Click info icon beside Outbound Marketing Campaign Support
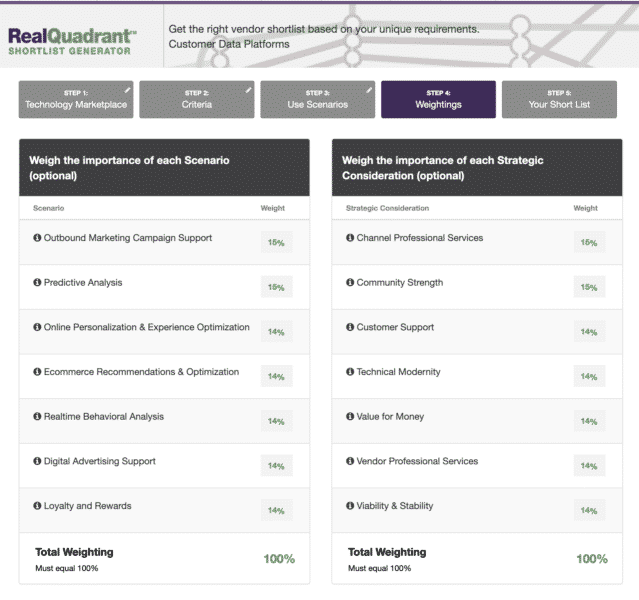Viewport: 639px width, 600px height. point(38,238)
